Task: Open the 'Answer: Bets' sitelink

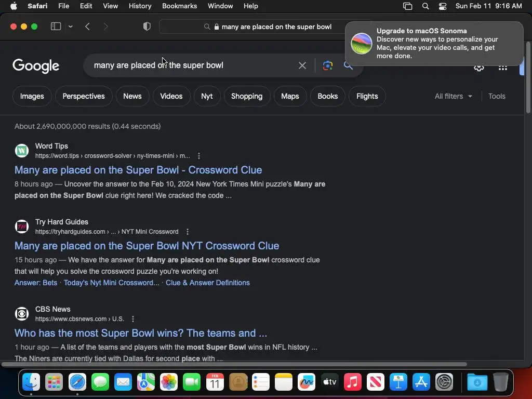Action: [x=36, y=283]
